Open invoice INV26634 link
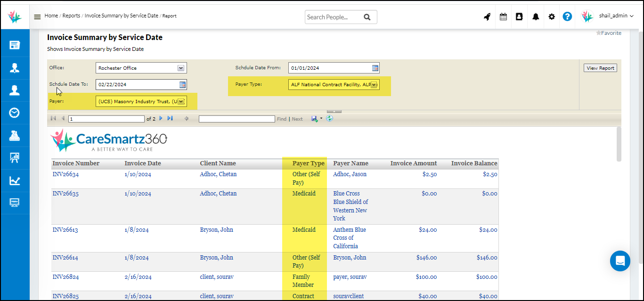 (65, 174)
